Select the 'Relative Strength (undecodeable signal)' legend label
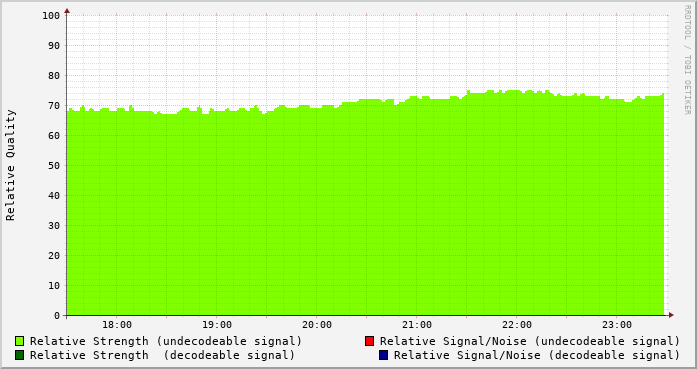The image size is (697, 369). 166,341
